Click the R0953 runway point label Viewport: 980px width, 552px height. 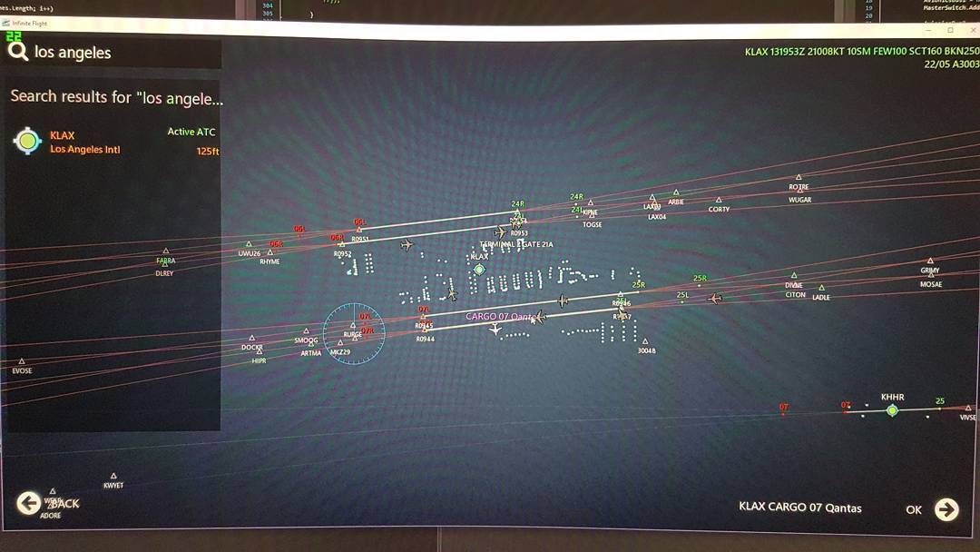coord(519,233)
